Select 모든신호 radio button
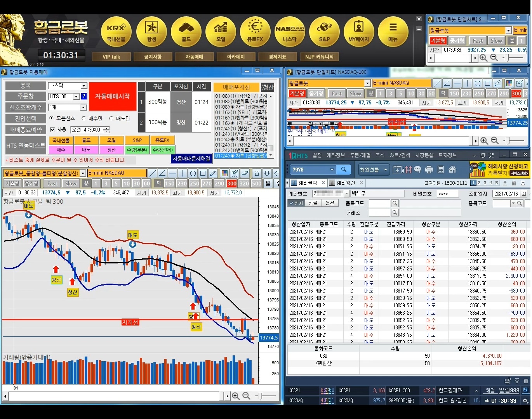Viewport: 532px width, 419px height. click(x=52, y=118)
